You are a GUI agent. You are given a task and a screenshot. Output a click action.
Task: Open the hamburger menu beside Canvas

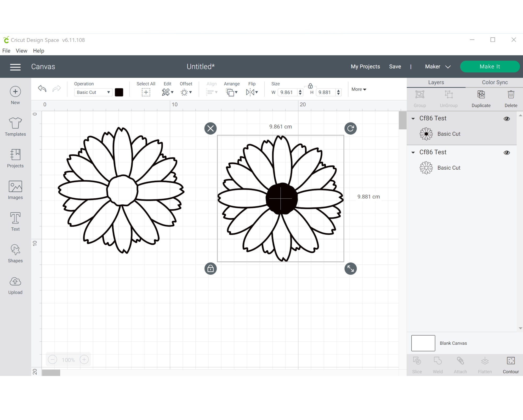(15, 67)
